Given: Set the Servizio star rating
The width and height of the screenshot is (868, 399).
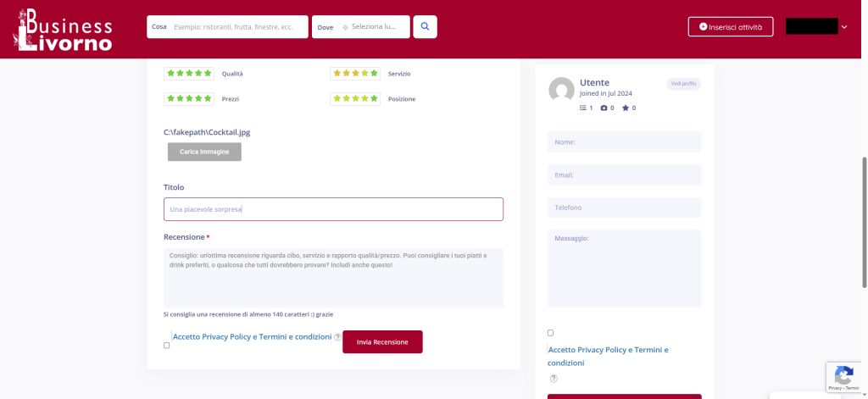Looking at the screenshot, I should [x=355, y=74].
